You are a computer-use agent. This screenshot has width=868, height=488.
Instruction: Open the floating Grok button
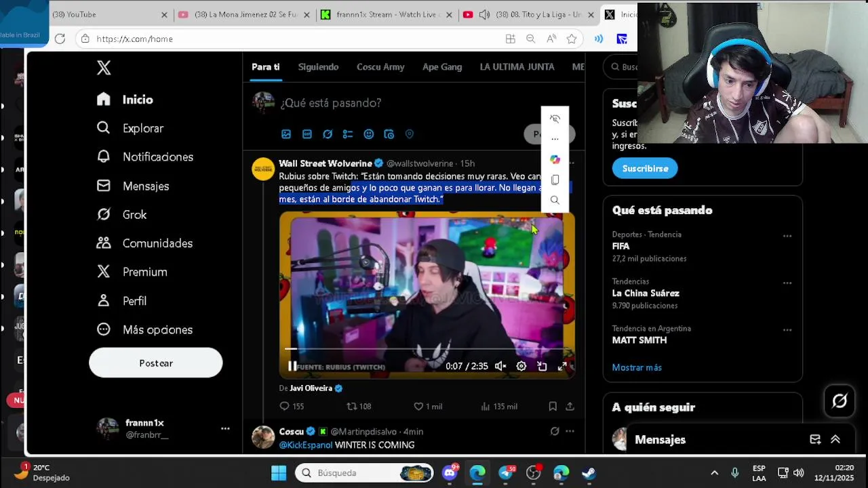coord(840,401)
